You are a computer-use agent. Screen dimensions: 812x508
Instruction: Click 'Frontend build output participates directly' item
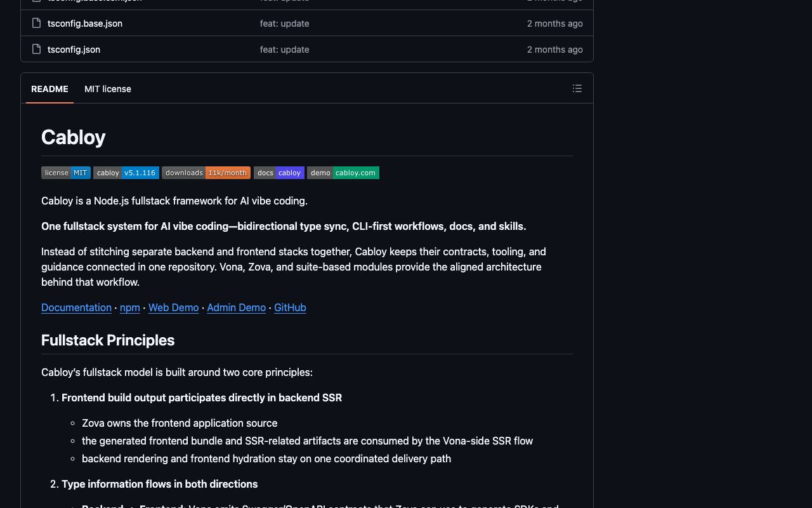tap(202, 398)
